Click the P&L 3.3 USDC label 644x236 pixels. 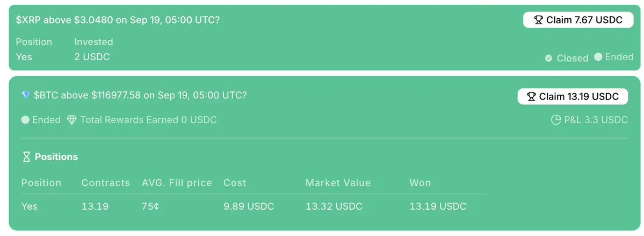coord(596,120)
